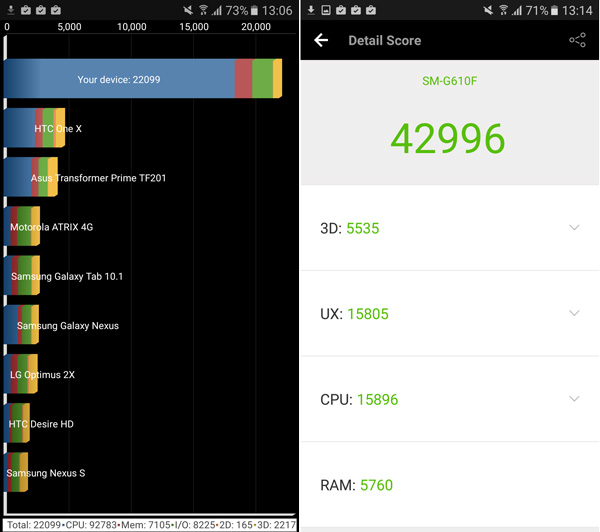Tap the green segment of Your device bar
The image size is (600, 532).
coord(263,78)
